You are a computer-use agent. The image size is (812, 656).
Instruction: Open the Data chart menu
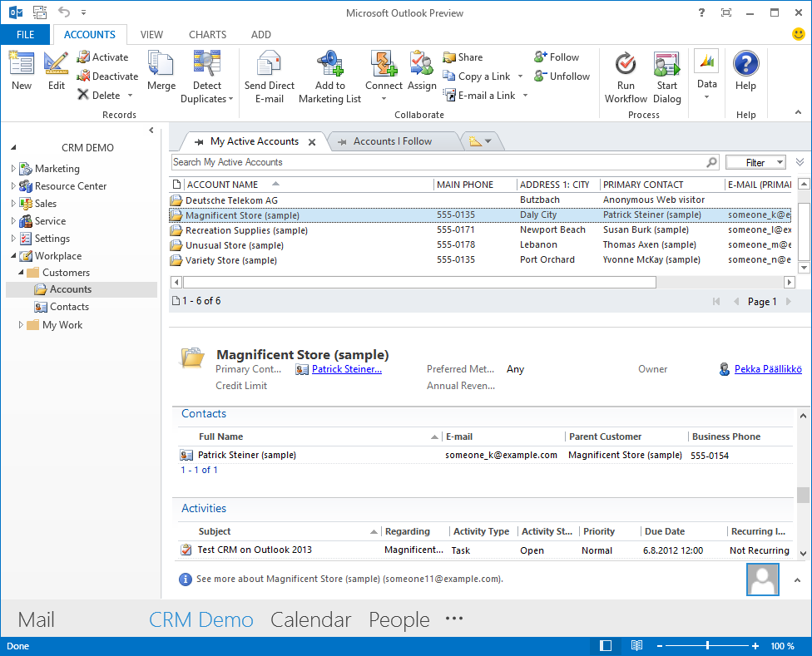pos(707,75)
